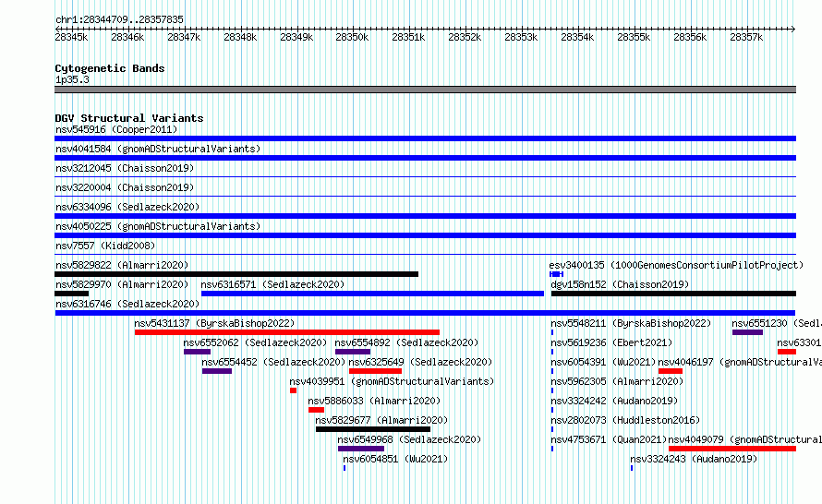The image size is (822, 504).
Task: Click the nsv6054851 (Wu2021) blue marker
Action: coord(345,468)
